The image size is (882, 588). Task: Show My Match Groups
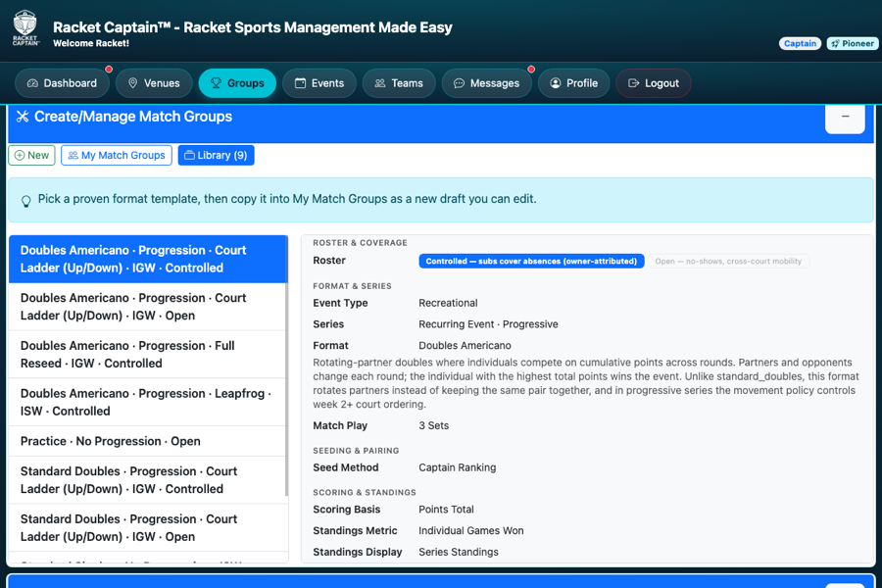pos(117,155)
